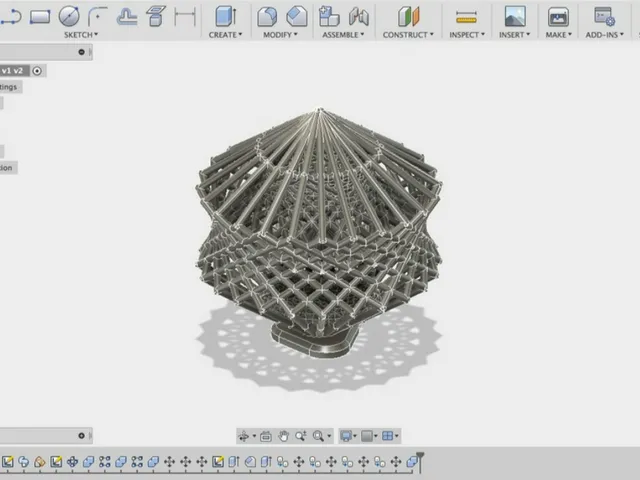The height and width of the screenshot is (480, 640).
Task: Select the Sketch Dimension tool
Action: (185, 17)
